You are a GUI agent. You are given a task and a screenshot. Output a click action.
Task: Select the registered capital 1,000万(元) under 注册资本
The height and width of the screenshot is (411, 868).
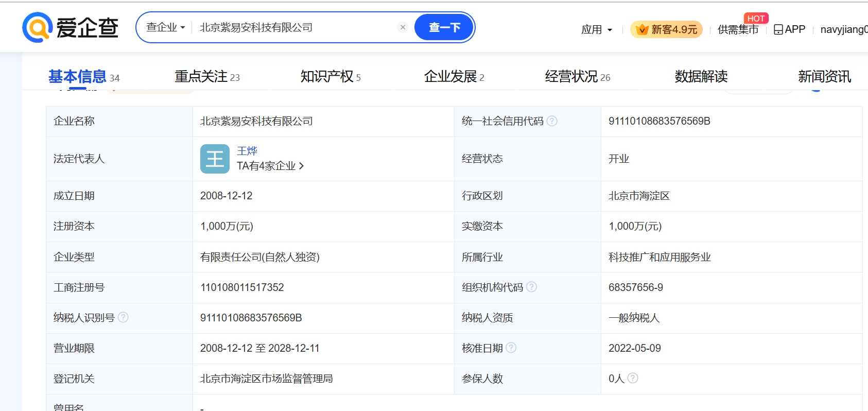(227, 226)
